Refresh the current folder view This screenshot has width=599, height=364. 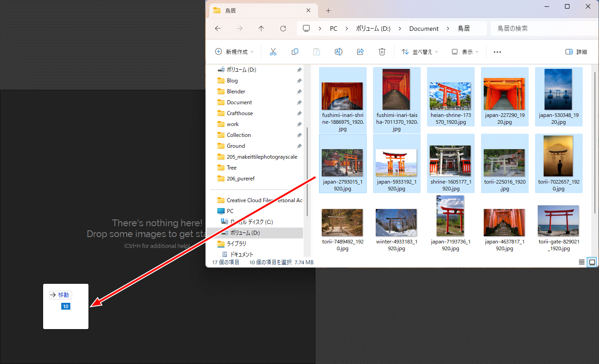point(283,28)
